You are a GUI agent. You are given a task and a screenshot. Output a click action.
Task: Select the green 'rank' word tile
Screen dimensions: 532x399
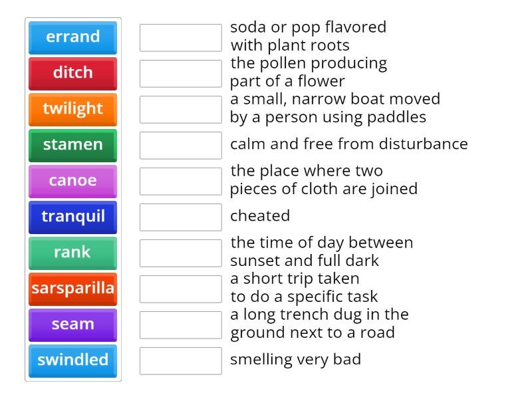click(72, 253)
